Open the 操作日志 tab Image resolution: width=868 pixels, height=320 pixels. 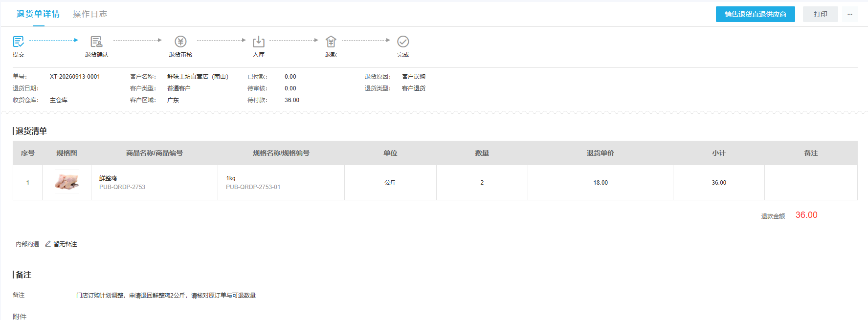(90, 14)
